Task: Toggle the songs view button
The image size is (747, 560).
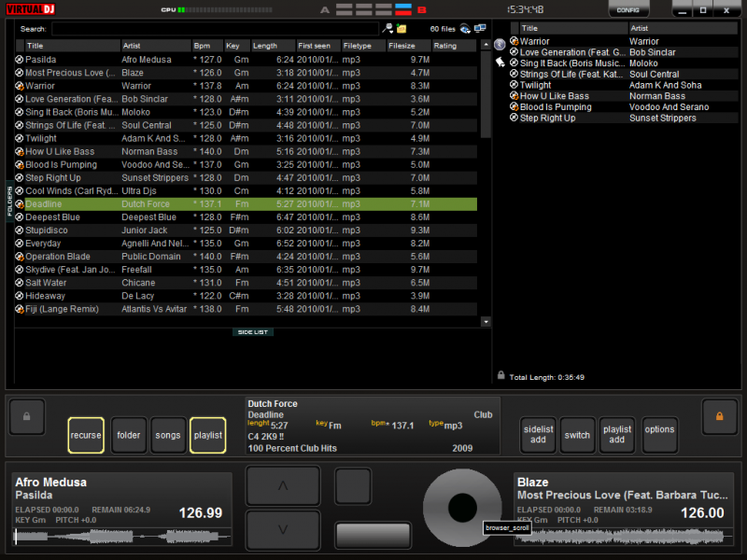Action: click(x=168, y=435)
